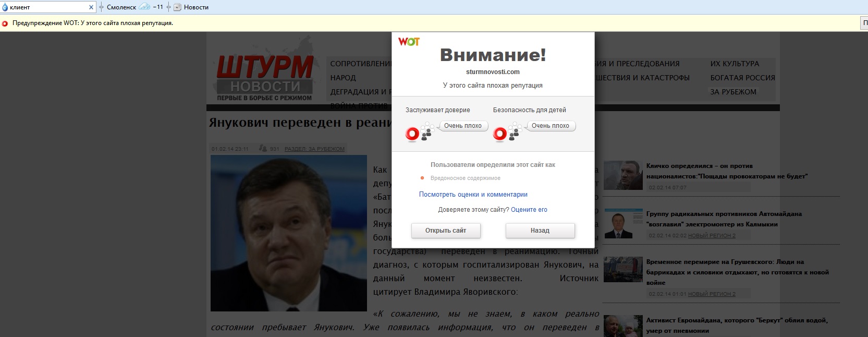Click the Очень плохо label under Заслуживает доверие

(x=463, y=126)
